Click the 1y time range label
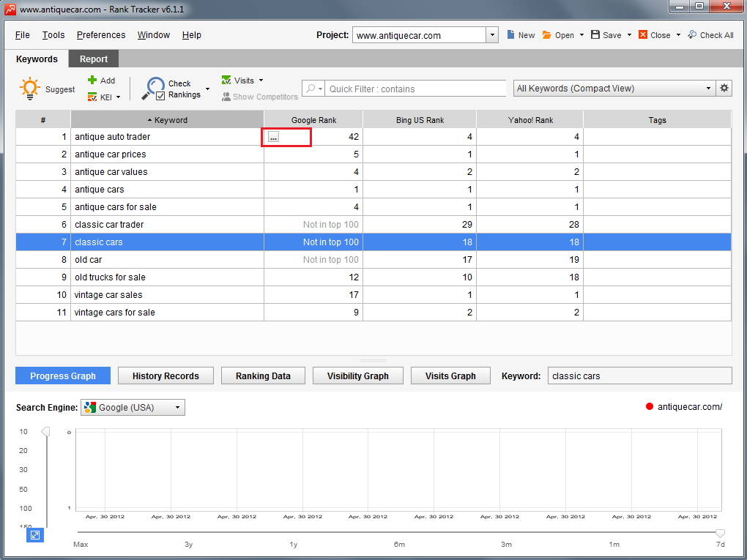747x560 pixels. [x=294, y=545]
